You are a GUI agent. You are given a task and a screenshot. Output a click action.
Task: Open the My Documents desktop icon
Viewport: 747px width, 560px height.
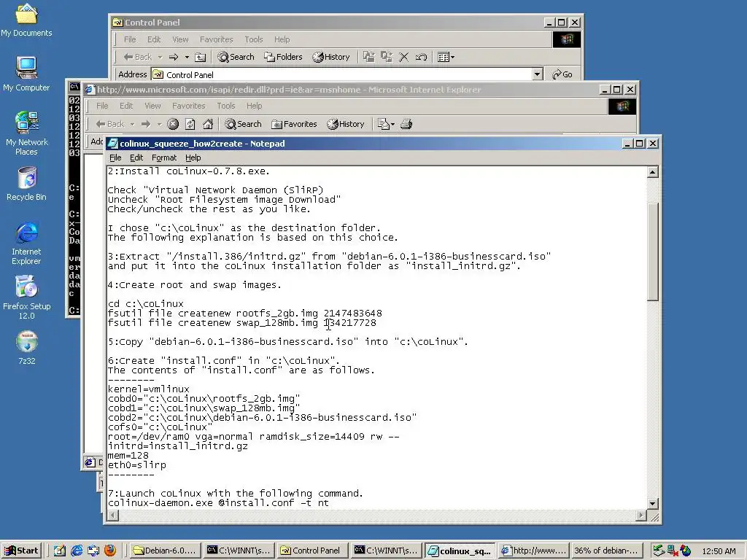click(x=26, y=20)
